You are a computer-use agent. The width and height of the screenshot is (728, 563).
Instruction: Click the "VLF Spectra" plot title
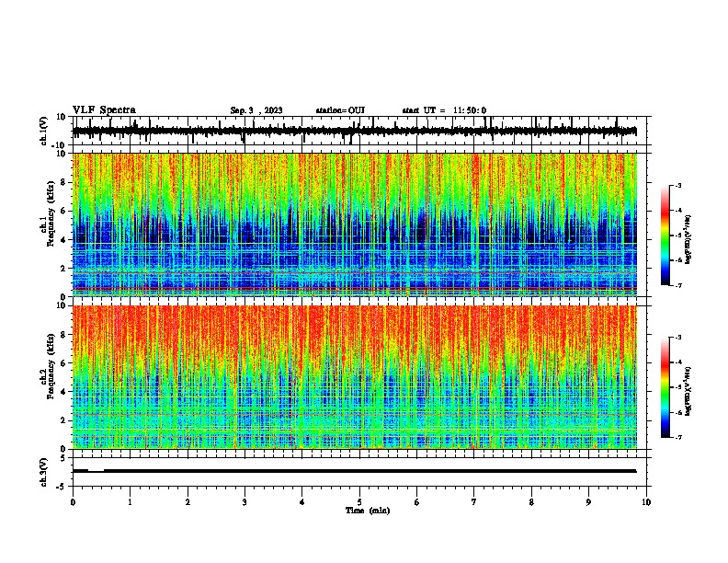(104, 110)
